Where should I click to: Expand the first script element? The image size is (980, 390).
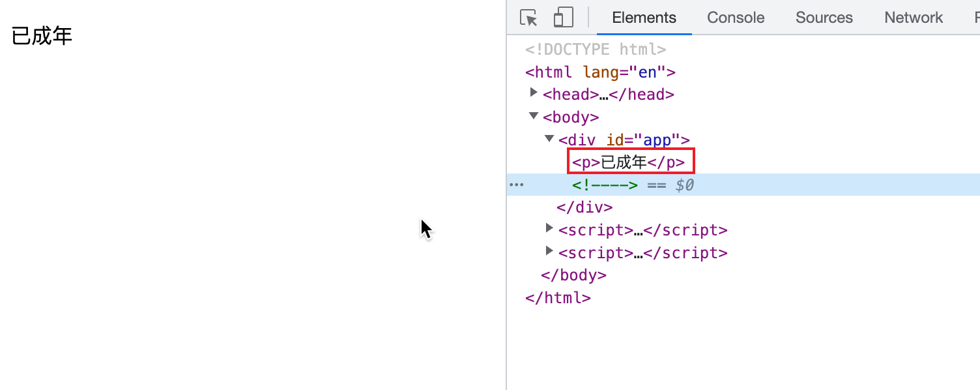tap(549, 229)
